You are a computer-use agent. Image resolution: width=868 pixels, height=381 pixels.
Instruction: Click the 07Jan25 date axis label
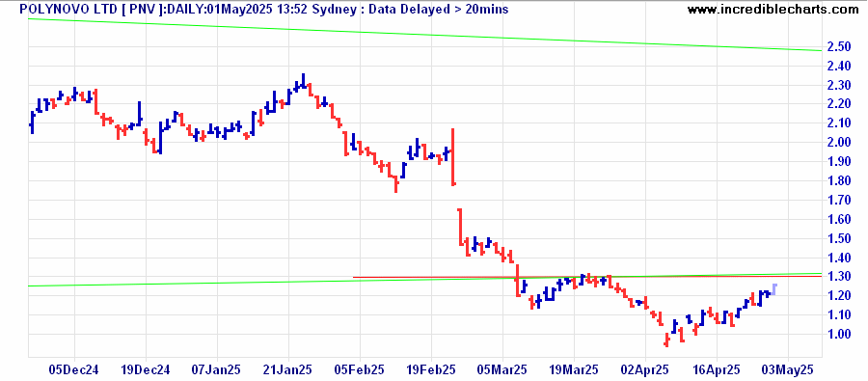[217, 369]
